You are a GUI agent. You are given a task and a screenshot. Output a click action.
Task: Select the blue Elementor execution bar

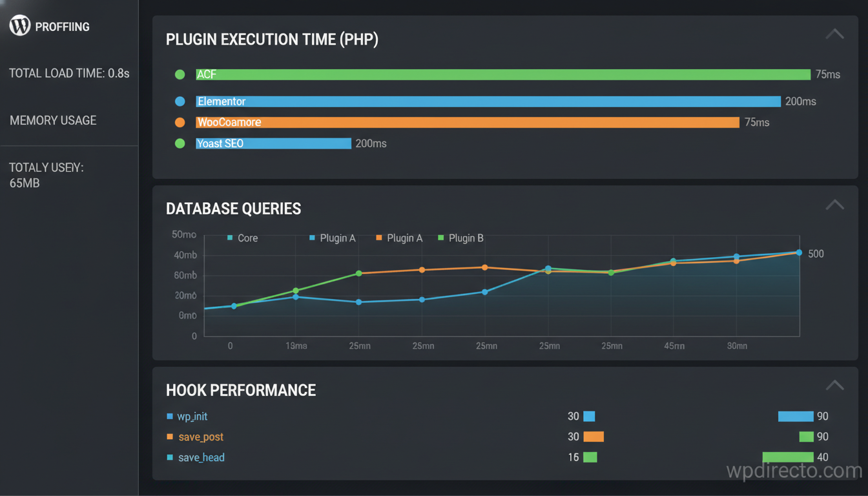pos(488,101)
